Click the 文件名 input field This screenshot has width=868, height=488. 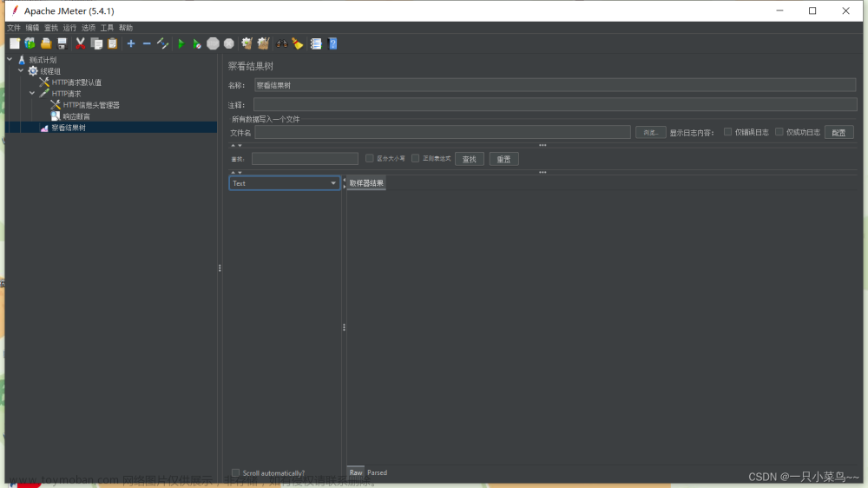[443, 132]
